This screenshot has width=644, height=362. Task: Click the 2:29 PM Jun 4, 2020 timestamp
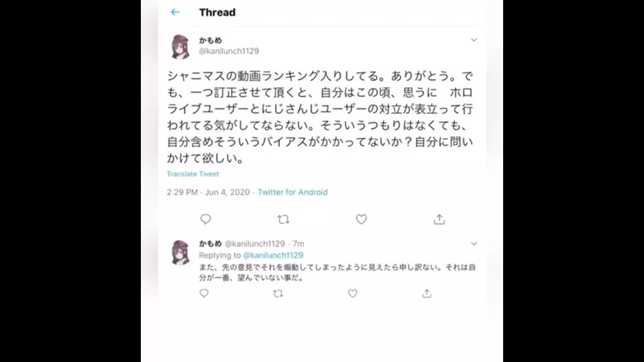point(208,192)
